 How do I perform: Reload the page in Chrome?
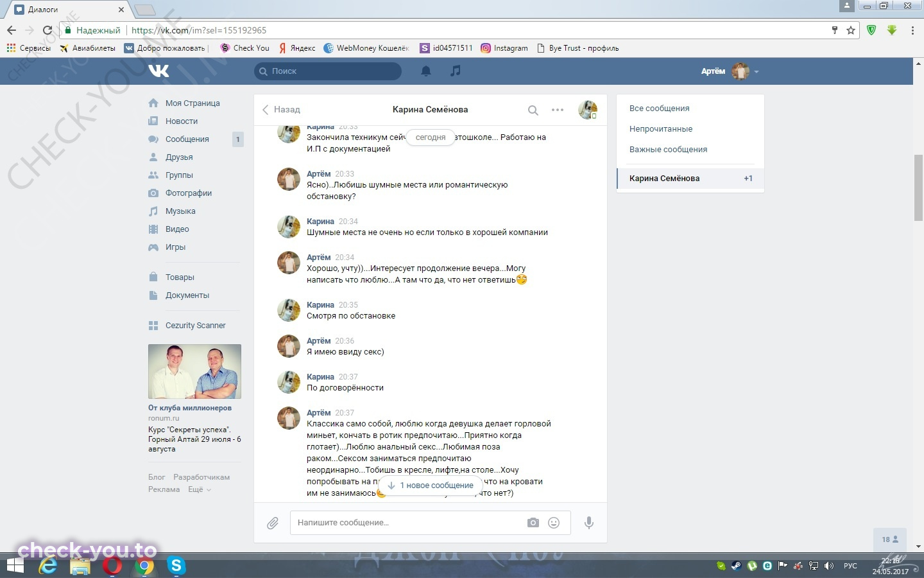[47, 30]
